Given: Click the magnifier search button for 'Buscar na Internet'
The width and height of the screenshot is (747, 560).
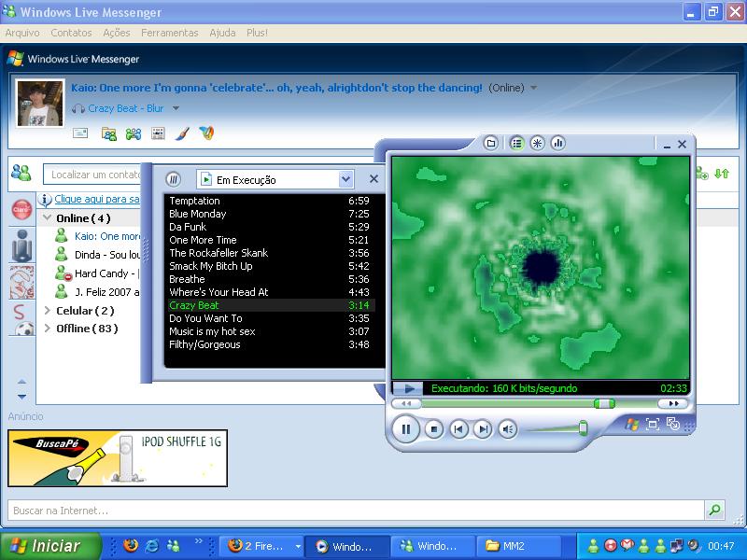Looking at the screenshot, I should (x=714, y=510).
